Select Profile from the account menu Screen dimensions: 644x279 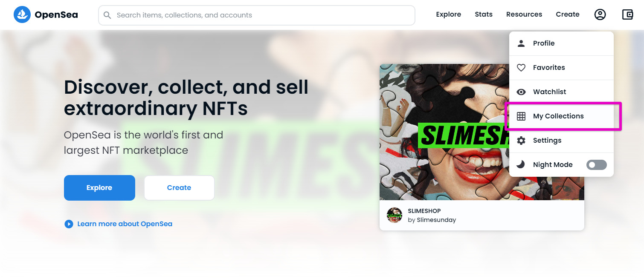(x=561, y=43)
